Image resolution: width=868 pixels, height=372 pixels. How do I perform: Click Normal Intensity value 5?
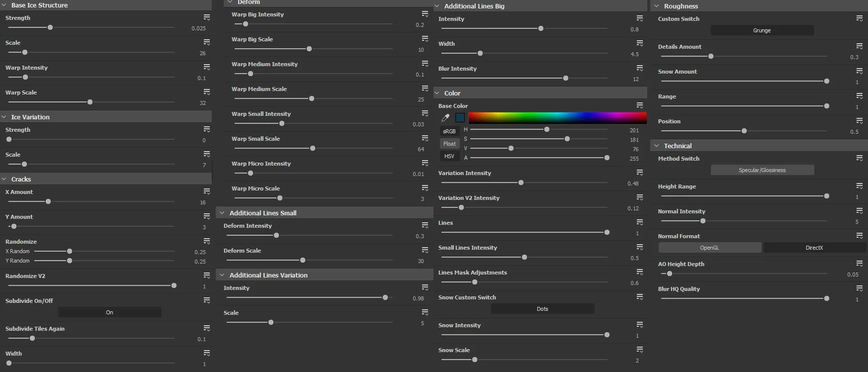pyautogui.click(x=857, y=222)
